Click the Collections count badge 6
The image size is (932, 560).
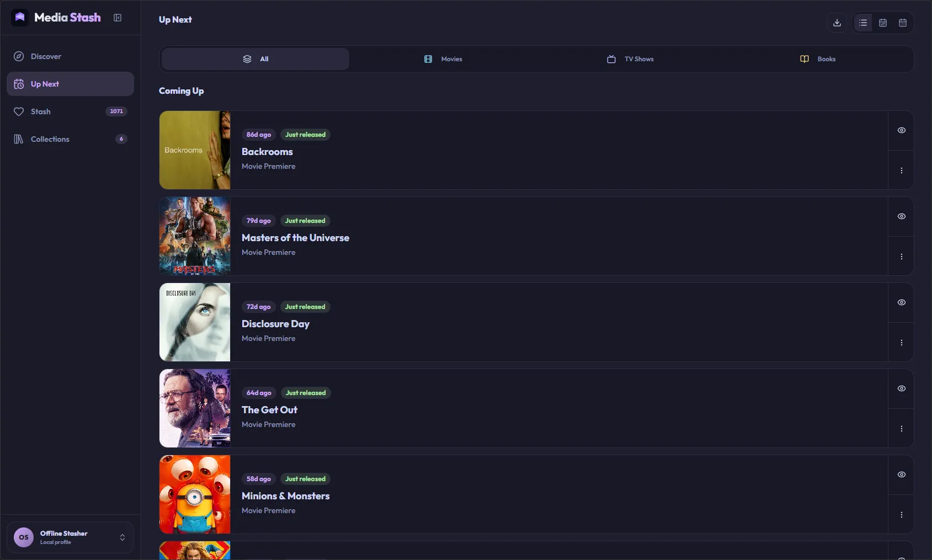(121, 139)
